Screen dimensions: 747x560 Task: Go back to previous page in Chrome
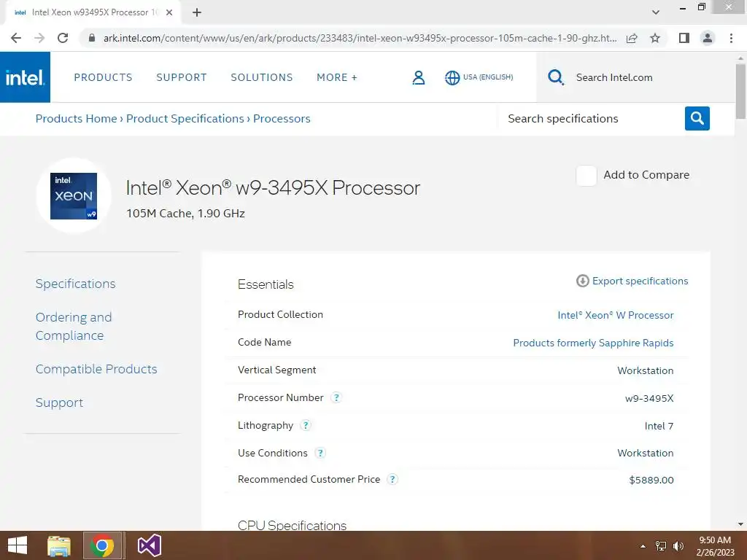point(16,38)
